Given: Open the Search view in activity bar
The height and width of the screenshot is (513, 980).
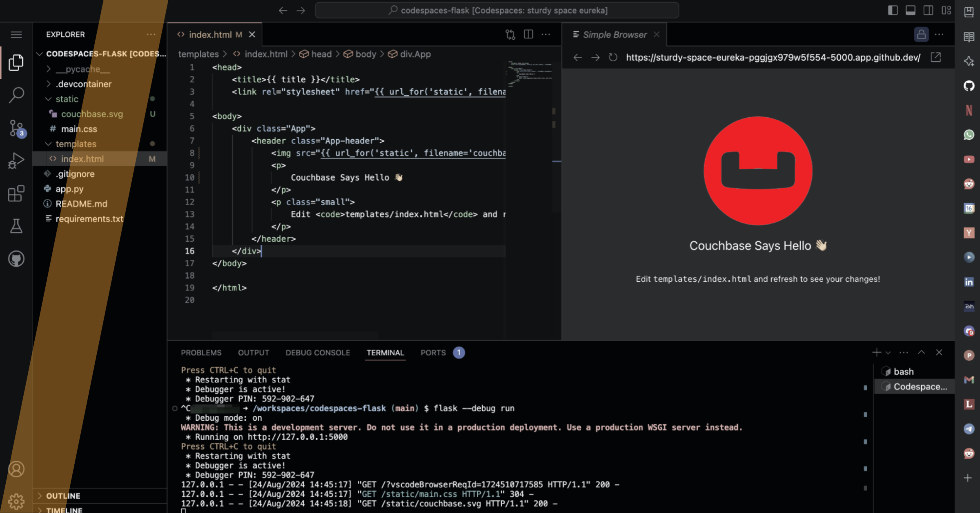Looking at the screenshot, I should click(x=16, y=95).
